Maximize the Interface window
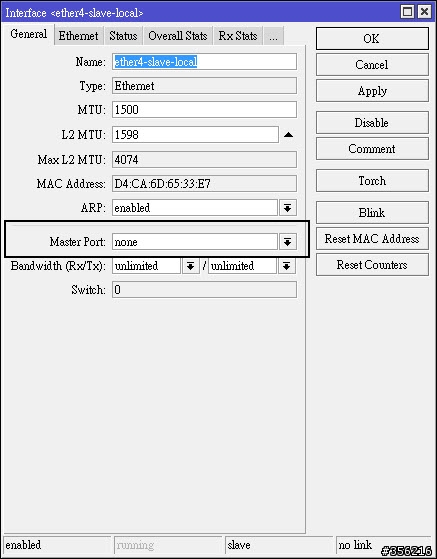 pyautogui.click(x=407, y=12)
